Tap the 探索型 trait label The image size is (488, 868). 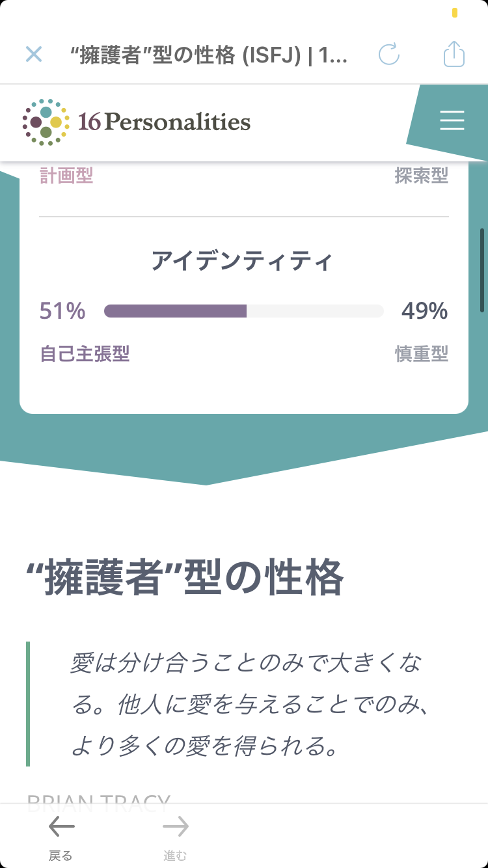[x=422, y=176]
